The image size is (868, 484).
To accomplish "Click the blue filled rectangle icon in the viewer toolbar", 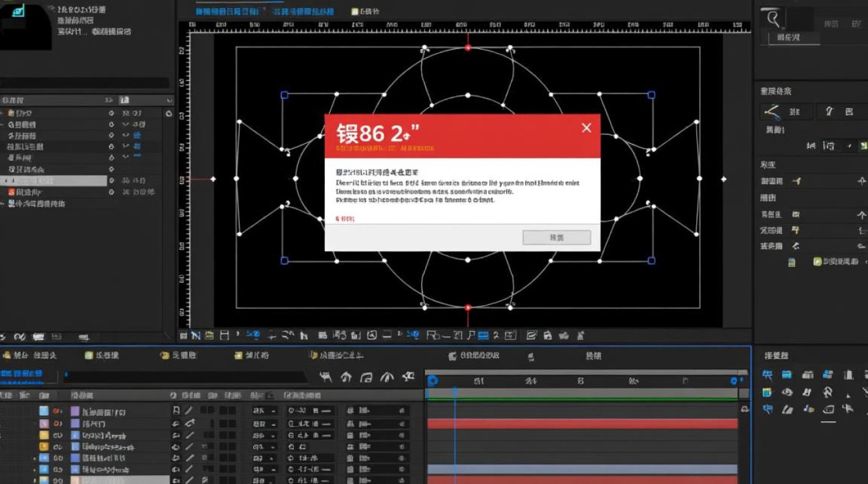I will point(482,335).
